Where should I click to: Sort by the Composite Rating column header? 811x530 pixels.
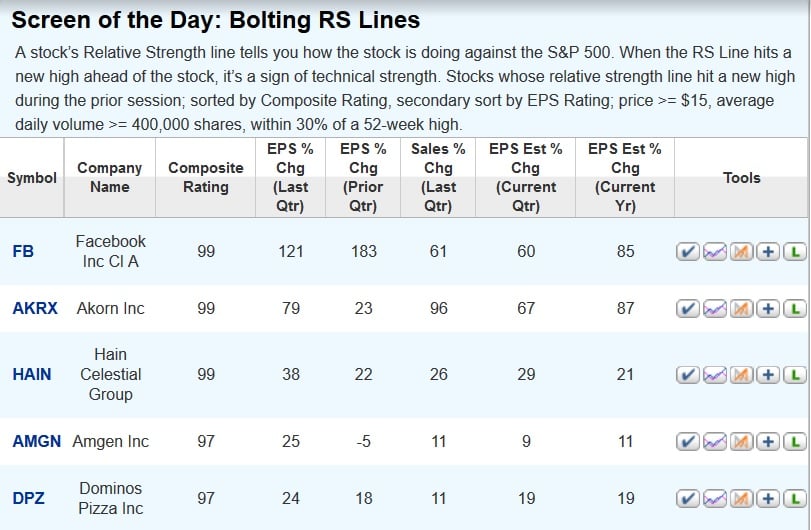pos(205,178)
